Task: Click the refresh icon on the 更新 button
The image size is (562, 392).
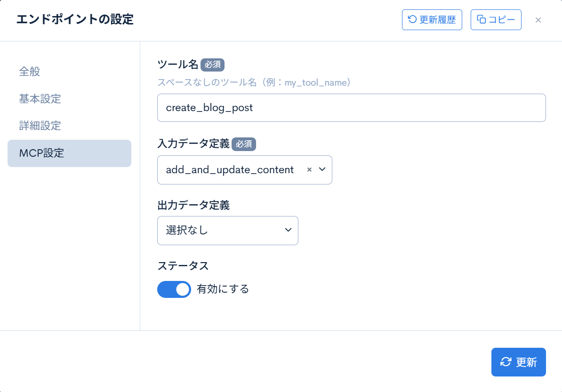Action: 506,362
